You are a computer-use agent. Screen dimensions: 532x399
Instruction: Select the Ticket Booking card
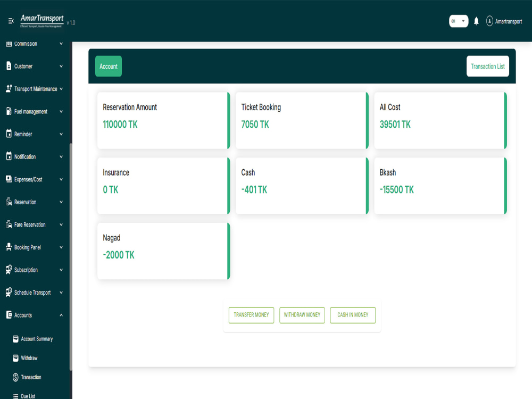tap(302, 120)
